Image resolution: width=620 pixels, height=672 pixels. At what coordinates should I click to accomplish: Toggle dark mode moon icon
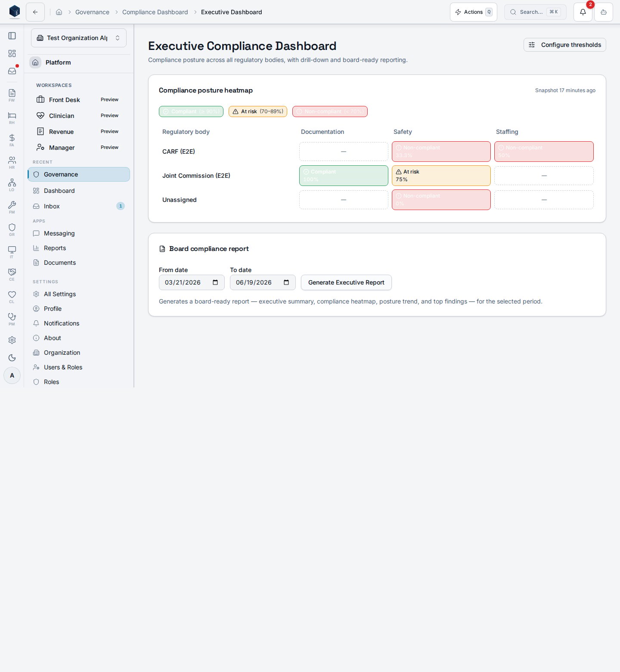tap(12, 358)
